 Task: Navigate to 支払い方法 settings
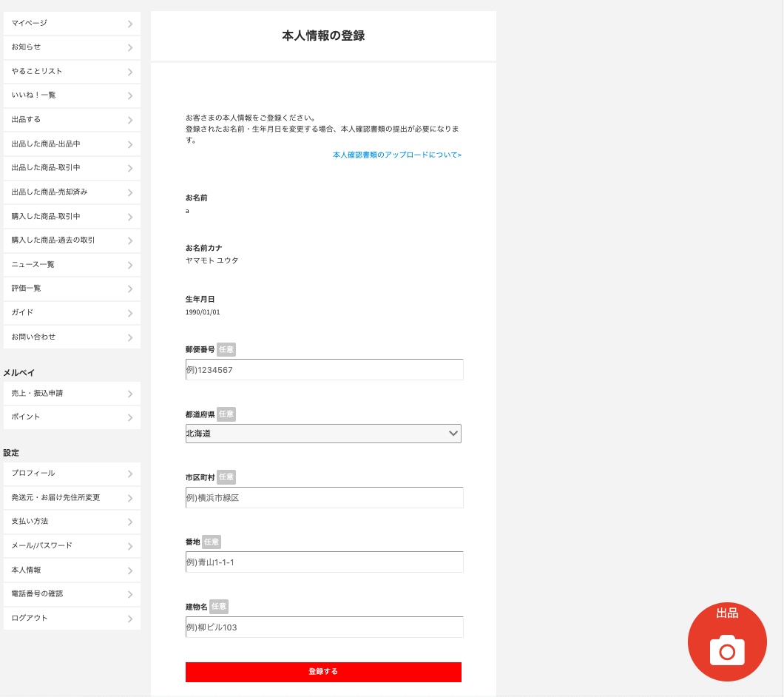(72, 522)
